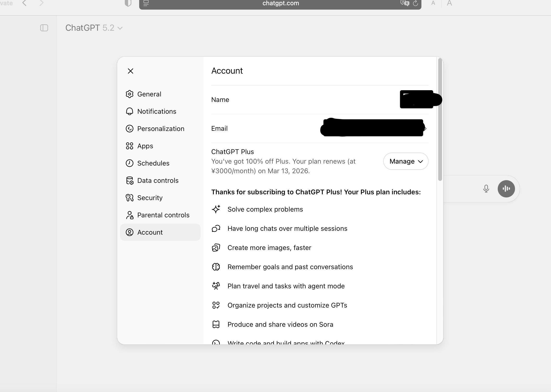Start voice mode with waveform button
551x392 pixels.
pos(506,189)
